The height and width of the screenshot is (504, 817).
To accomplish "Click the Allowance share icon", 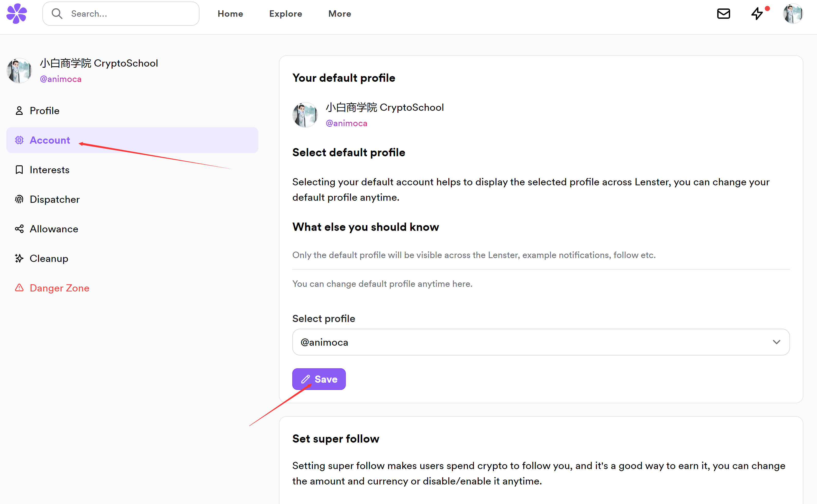I will pos(19,229).
